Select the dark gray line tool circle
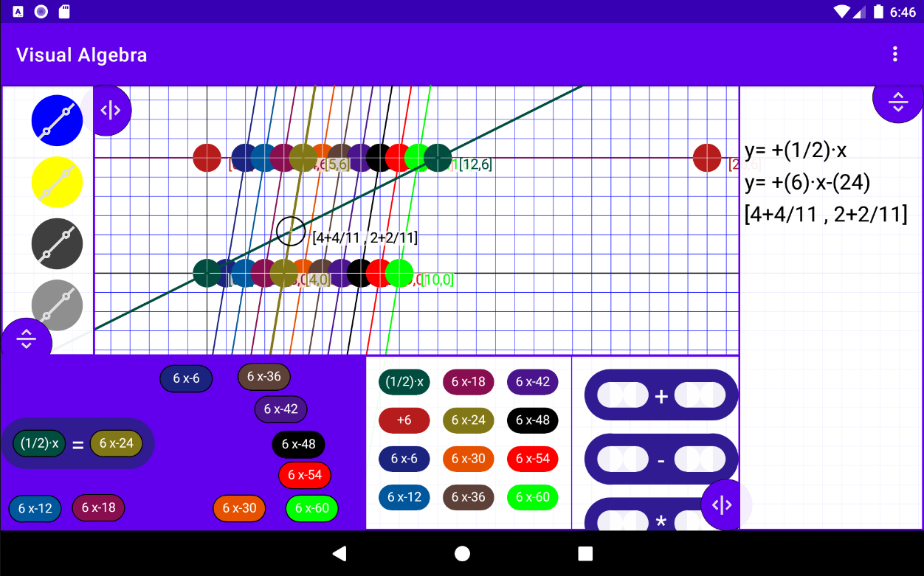 pos(57,243)
